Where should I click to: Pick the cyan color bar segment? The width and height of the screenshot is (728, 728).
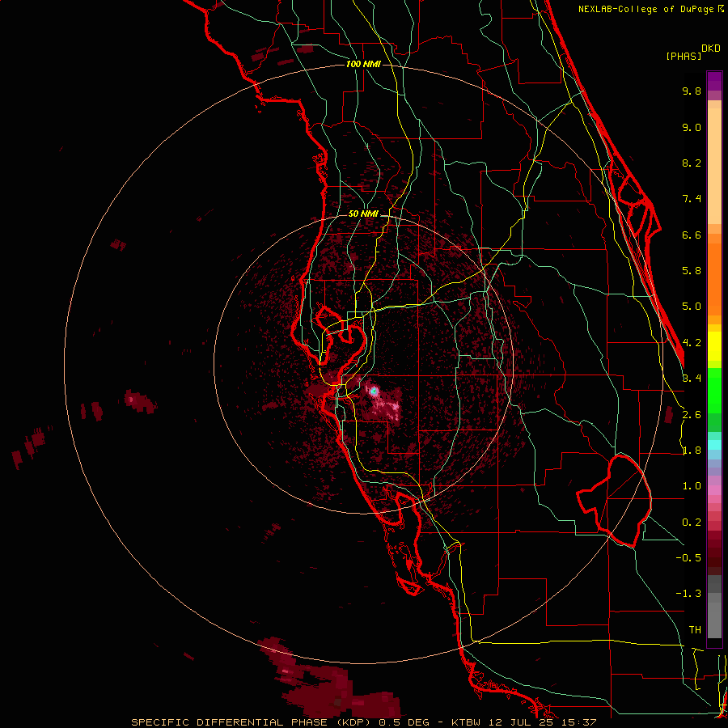pyautogui.click(x=714, y=445)
